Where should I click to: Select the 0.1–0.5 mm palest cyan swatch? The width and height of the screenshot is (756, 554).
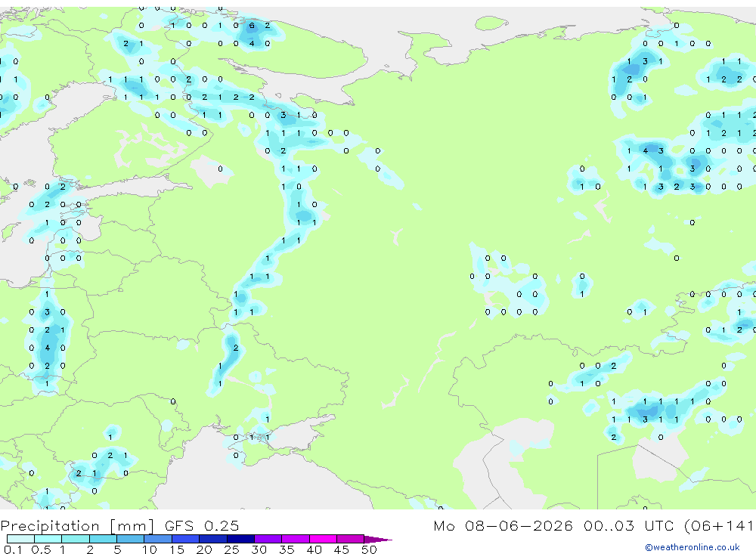20,539
